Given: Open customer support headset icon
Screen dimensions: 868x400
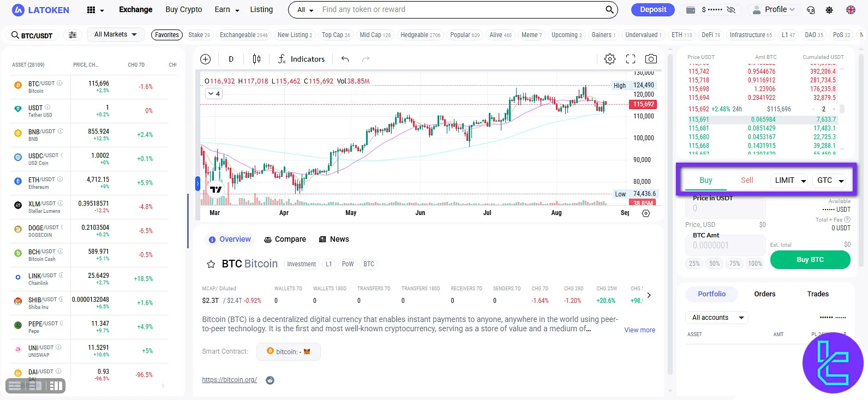Looking at the screenshot, I should pos(811,10).
